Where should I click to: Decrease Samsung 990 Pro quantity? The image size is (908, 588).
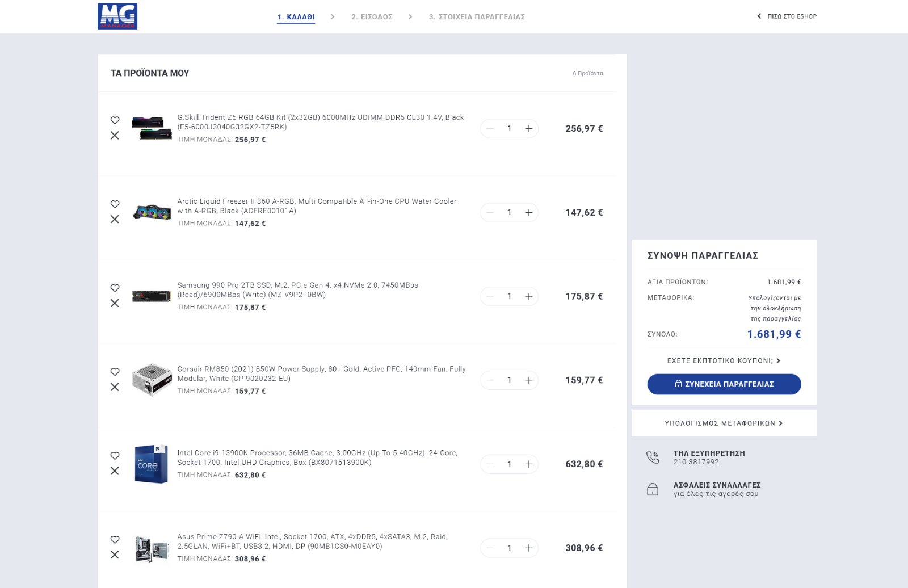(x=490, y=296)
